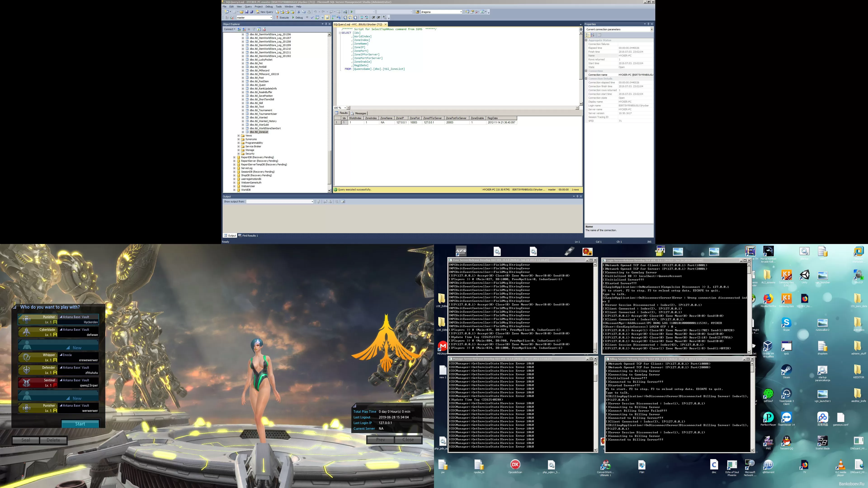Click the Prev button in the game

click(380, 440)
